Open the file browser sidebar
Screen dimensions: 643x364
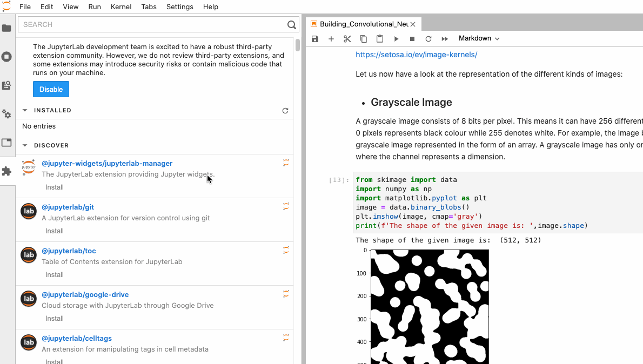click(x=7, y=28)
